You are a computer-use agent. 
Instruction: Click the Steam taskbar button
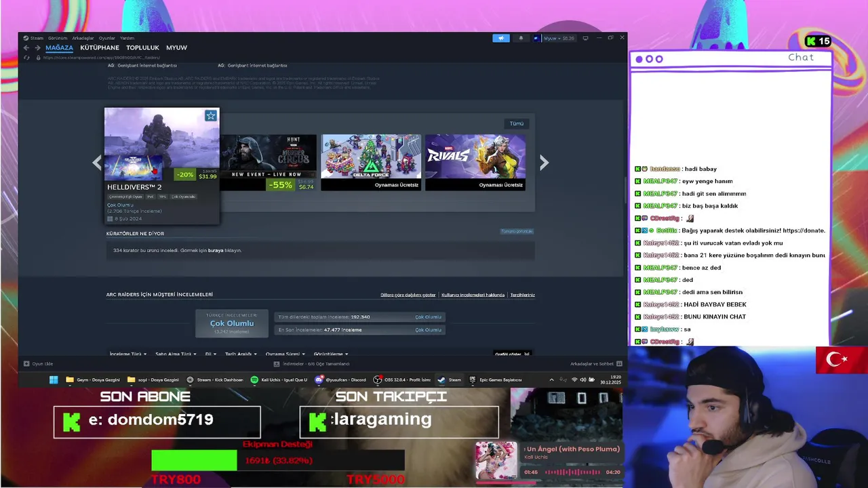click(x=450, y=380)
